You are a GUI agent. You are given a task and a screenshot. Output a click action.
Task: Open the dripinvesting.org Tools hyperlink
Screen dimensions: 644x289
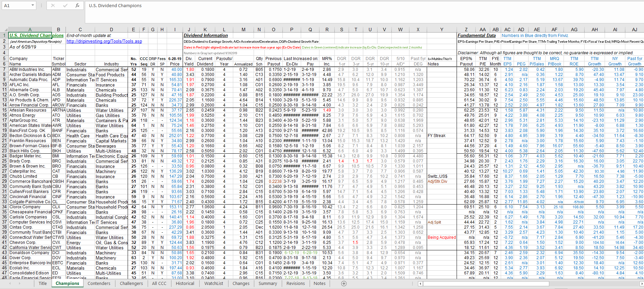click(104, 41)
